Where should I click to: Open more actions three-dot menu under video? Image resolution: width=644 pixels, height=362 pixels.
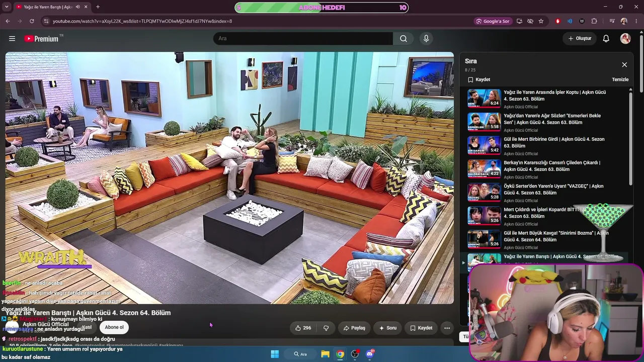tap(447, 328)
